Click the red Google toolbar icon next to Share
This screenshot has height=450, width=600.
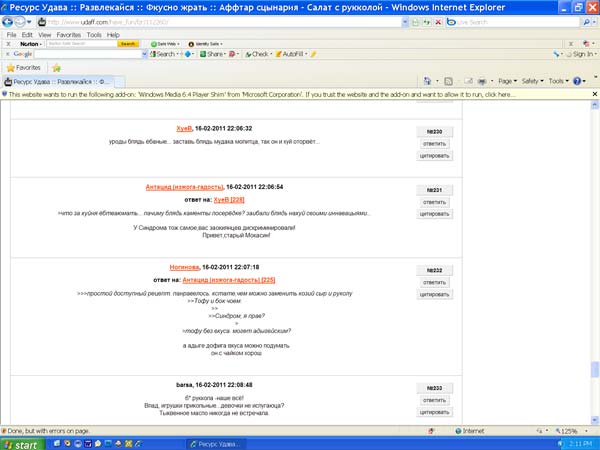tap(232, 54)
